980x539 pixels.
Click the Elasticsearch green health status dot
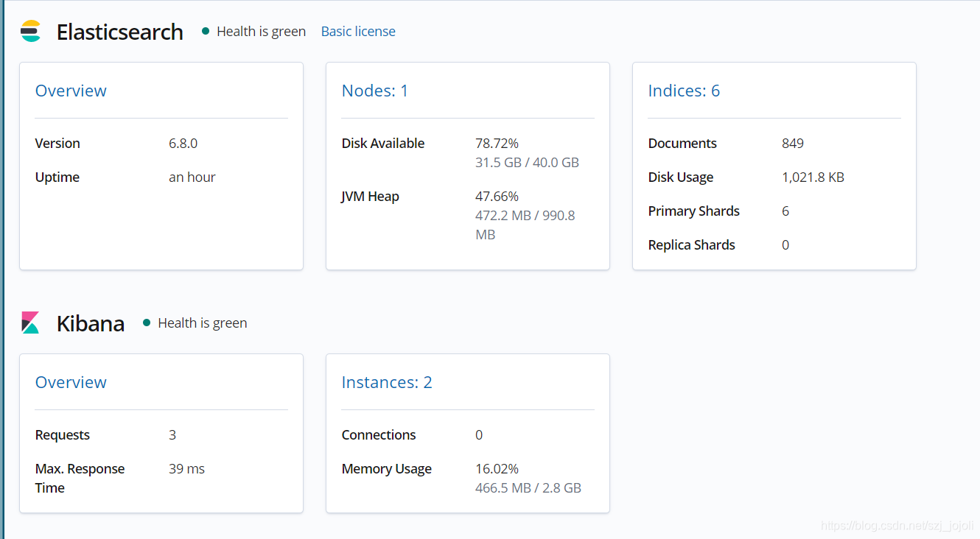[206, 31]
